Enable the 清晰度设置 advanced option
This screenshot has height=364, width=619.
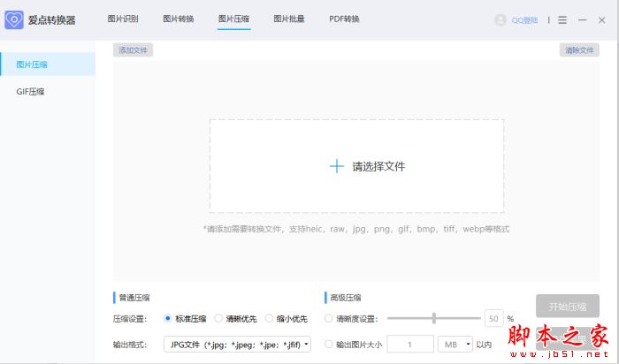click(x=329, y=318)
